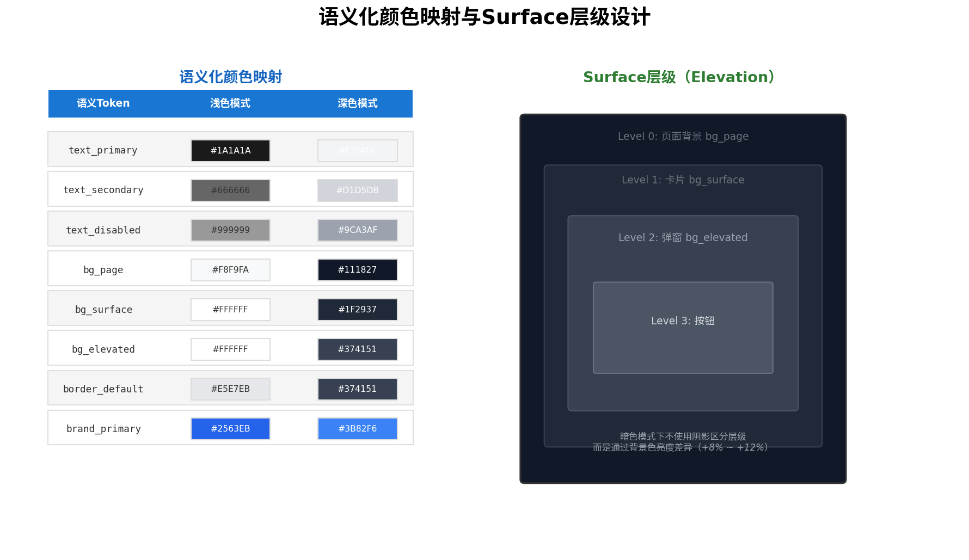The width and height of the screenshot is (969, 560).
Task: Select the #FFFFFF swatch in bg_surface row
Action: (230, 310)
